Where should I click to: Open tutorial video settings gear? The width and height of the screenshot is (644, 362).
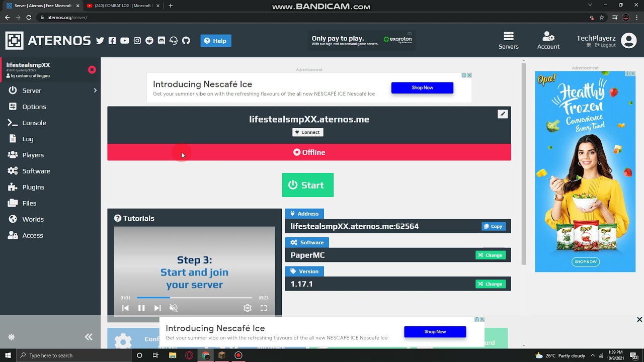[248, 308]
